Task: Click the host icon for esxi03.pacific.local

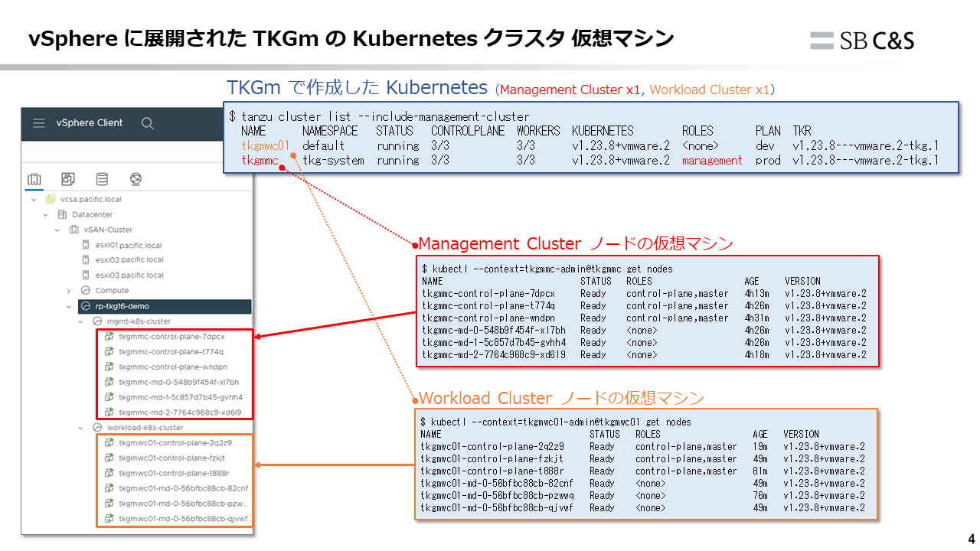Action: tap(86, 275)
